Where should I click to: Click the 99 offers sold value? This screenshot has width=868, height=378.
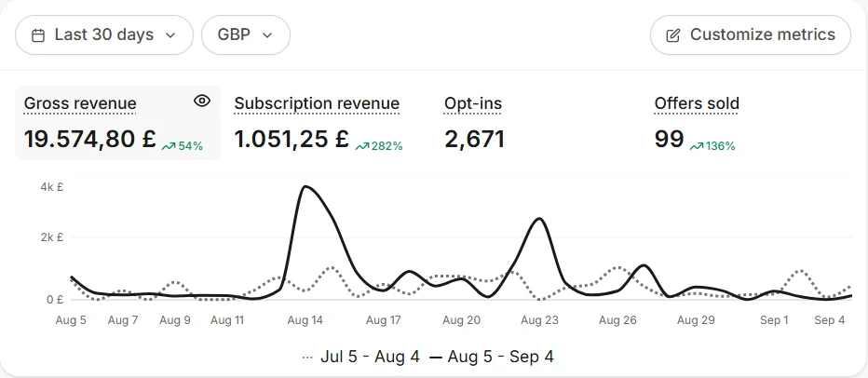[x=670, y=139]
